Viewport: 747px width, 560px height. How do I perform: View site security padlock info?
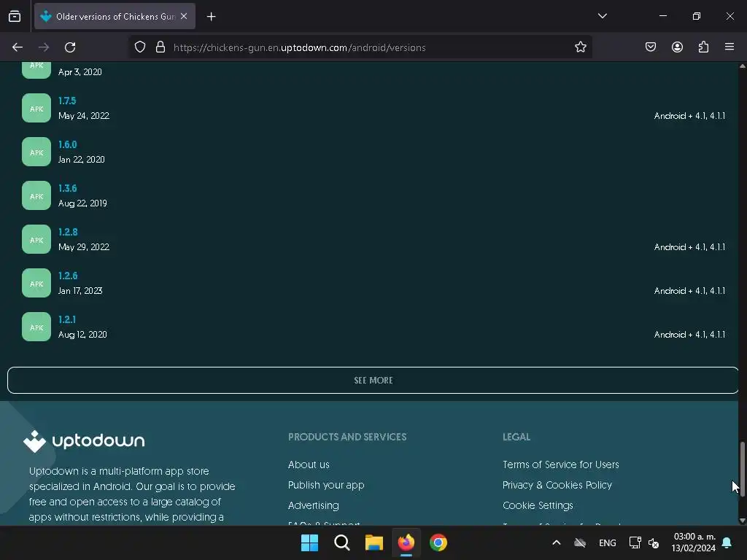[160, 47]
